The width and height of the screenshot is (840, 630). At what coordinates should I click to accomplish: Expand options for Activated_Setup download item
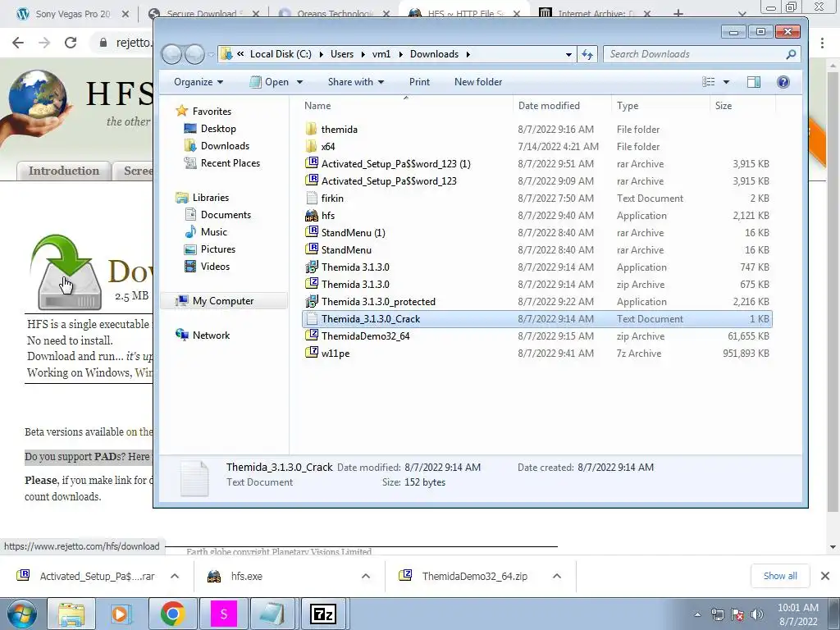175,577
